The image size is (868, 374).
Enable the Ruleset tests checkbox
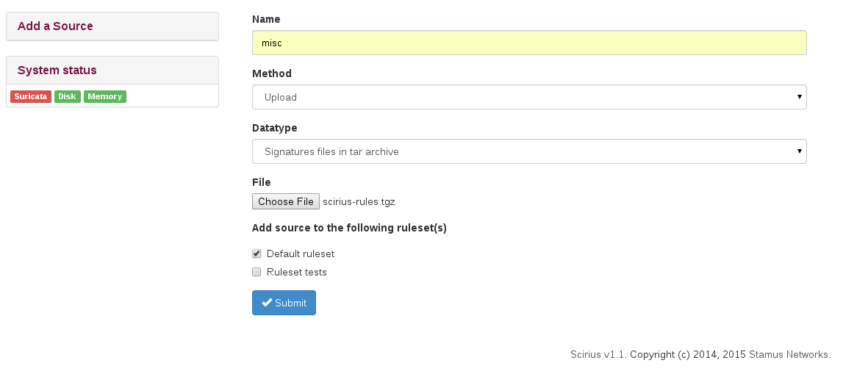coord(257,272)
